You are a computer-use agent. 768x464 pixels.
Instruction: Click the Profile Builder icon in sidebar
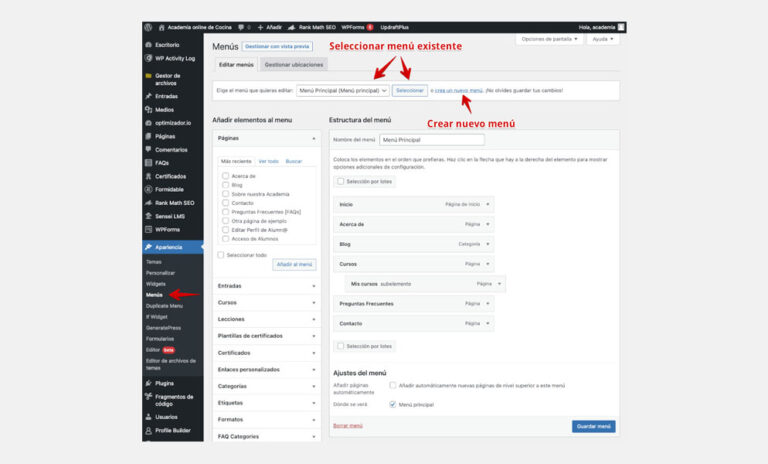point(148,430)
